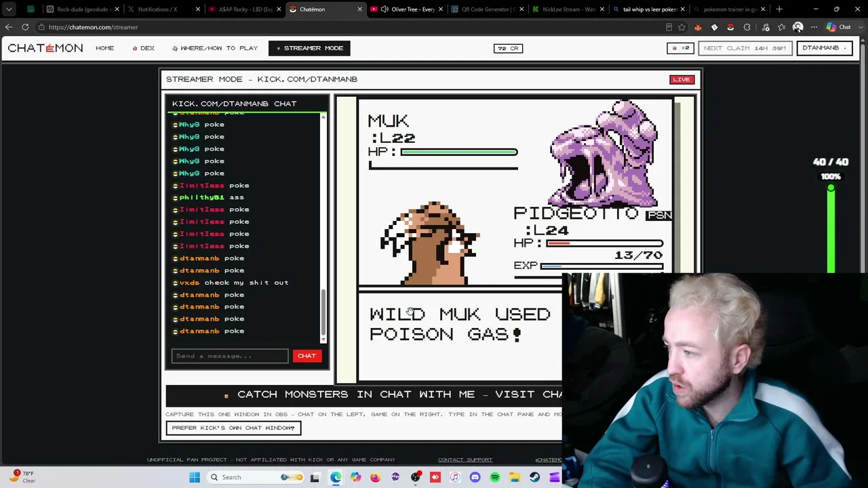Click the Oliver Tree tab audio speaker icon
Viewport: 868px width, 488px height.
384,9
